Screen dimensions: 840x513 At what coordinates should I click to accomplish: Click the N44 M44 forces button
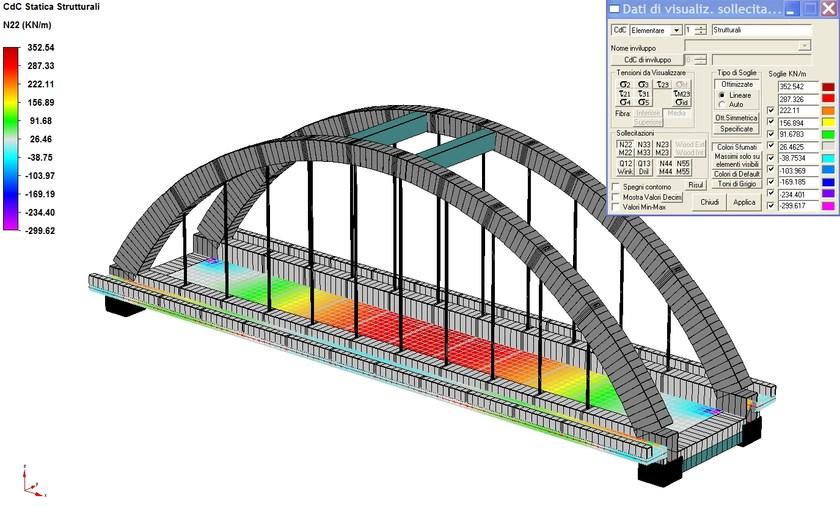(664, 167)
